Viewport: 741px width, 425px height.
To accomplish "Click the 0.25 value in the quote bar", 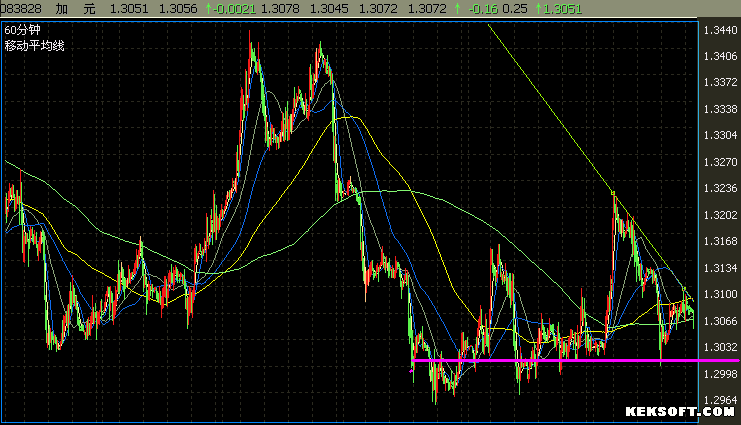I will pyautogui.click(x=515, y=9).
